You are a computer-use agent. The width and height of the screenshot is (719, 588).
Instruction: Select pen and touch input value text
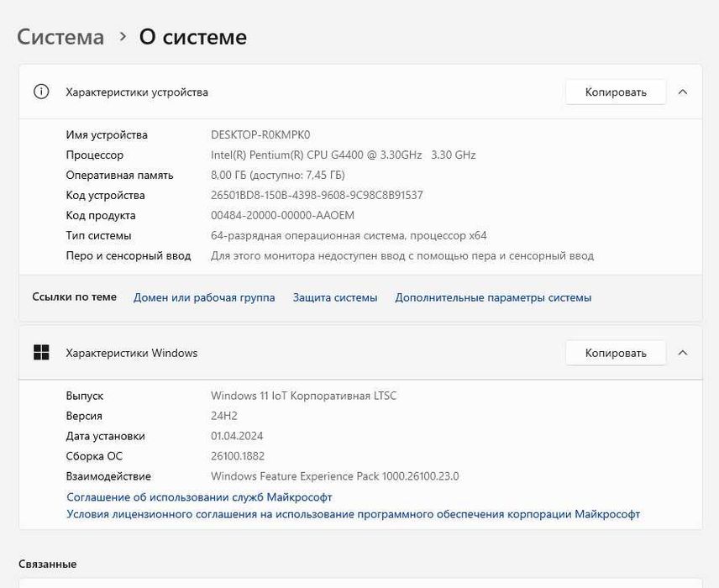point(402,256)
